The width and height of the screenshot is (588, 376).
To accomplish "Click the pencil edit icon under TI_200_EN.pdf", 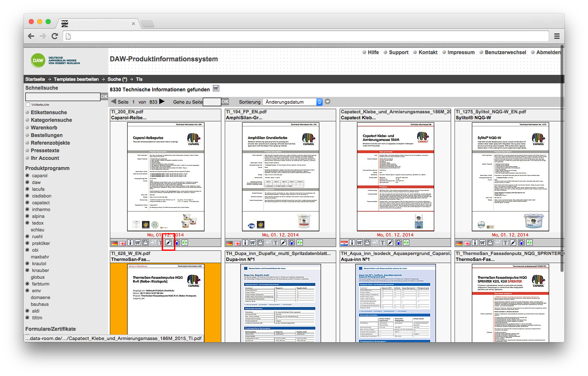I will click(x=168, y=243).
